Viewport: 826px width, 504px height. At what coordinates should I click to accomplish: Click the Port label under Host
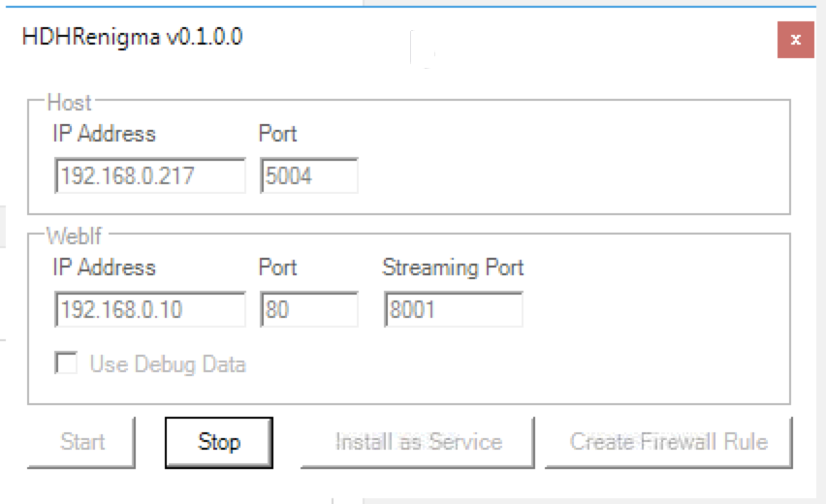pyautogui.click(x=277, y=134)
